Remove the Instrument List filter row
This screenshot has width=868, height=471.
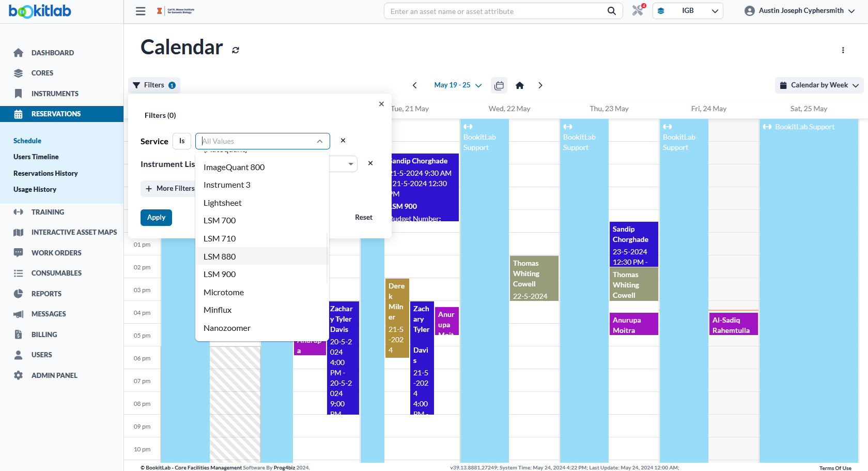point(370,163)
